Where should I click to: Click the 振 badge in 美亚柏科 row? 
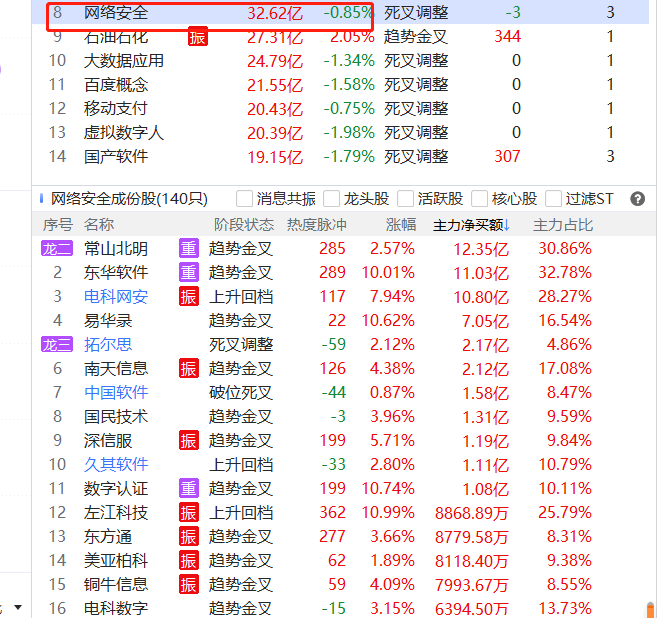189,561
